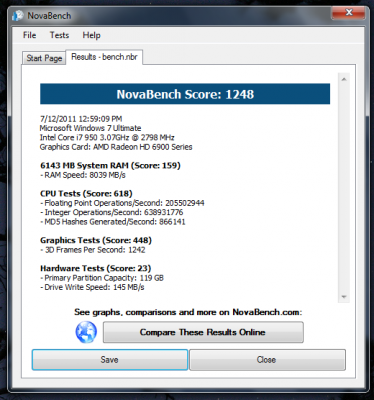Select the Results - bench.nbr tab

point(104,57)
